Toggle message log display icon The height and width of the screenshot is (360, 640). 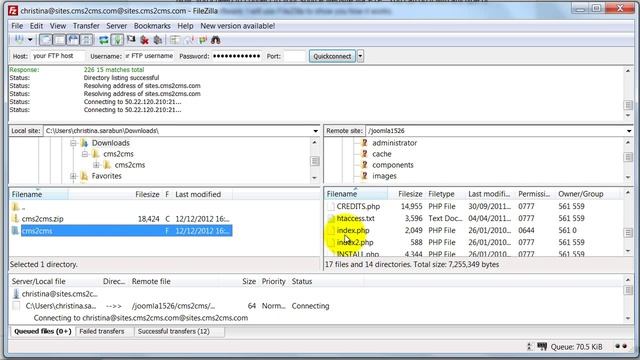[x=46, y=40]
